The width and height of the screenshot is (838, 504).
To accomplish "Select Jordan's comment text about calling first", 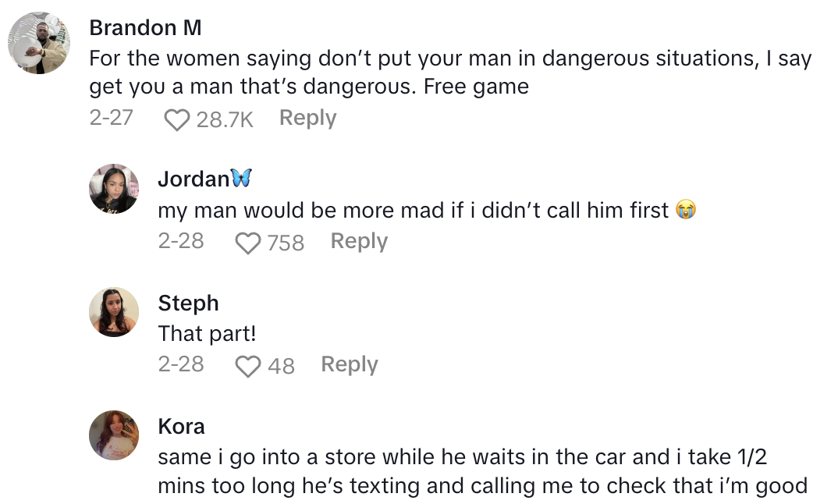I will click(x=414, y=211).
